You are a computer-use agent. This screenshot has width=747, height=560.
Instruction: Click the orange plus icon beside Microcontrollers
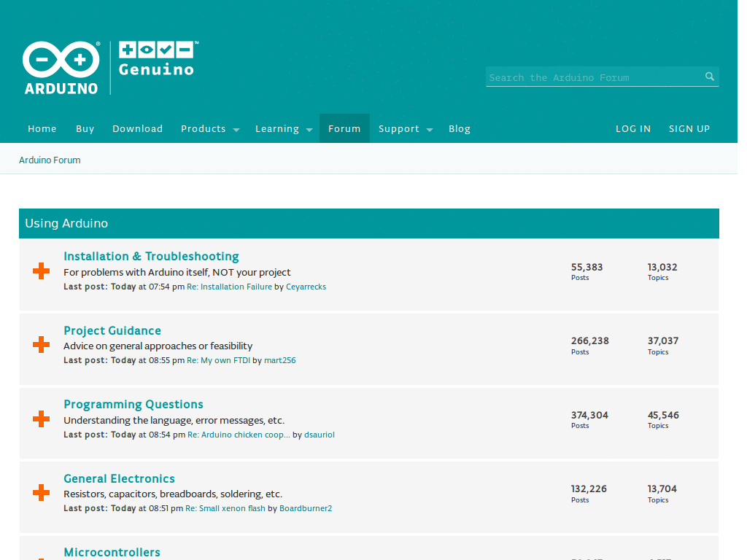click(40, 559)
